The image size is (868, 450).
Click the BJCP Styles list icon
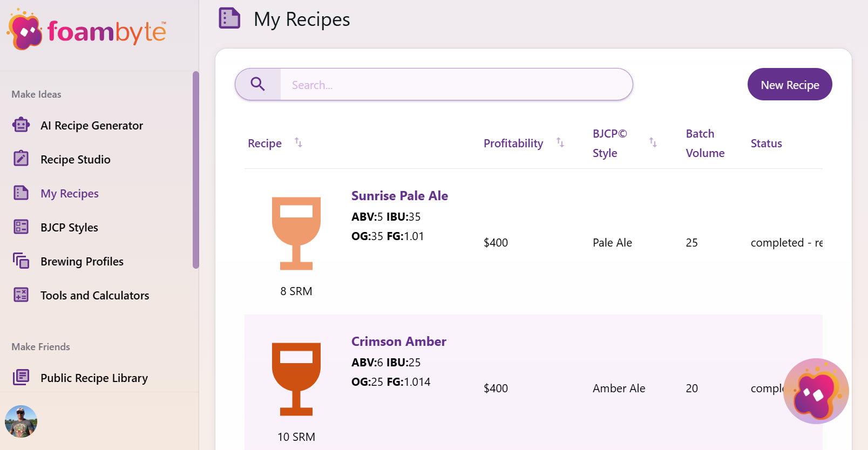pos(21,227)
